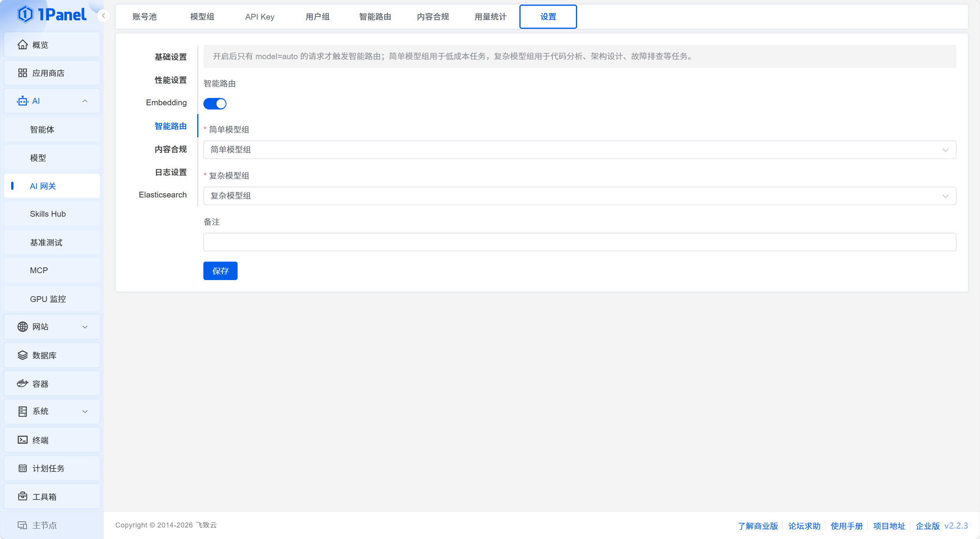Expand the 系统 menu chevron
Viewport: 980px width, 539px height.
85,411
